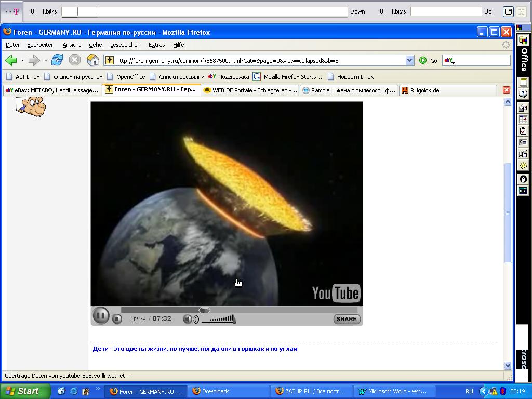Image resolution: width=532 pixels, height=399 pixels.
Task: Click the Firefox reload page icon
Action: click(57, 60)
